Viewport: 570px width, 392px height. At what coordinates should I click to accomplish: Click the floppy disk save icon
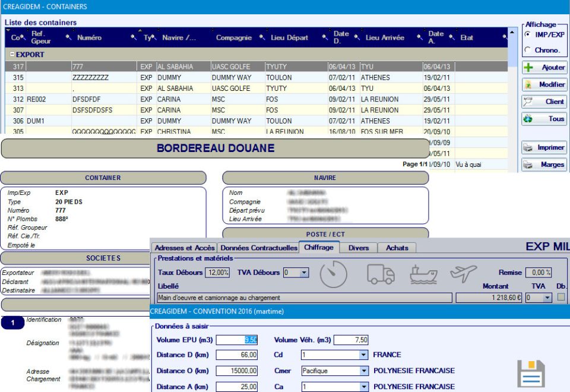coord(531,374)
